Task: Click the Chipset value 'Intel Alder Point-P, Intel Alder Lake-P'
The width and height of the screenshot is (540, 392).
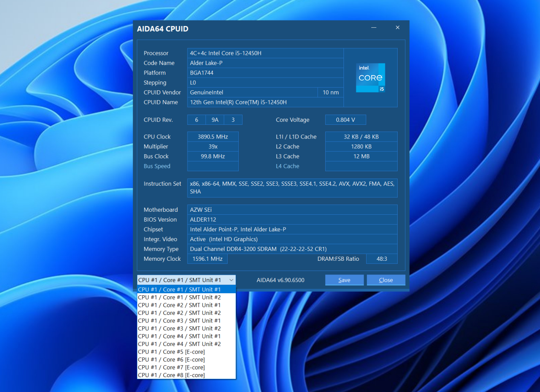Action: click(x=292, y=229)
